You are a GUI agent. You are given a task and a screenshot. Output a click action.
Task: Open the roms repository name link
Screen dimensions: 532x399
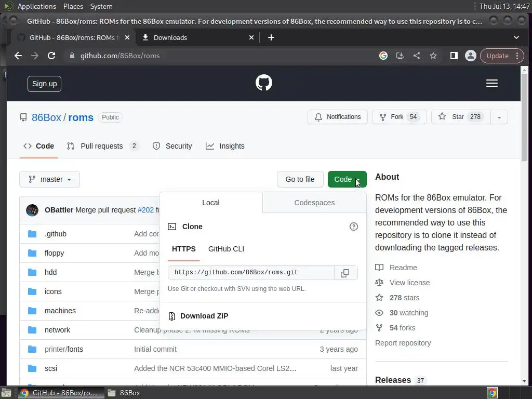point(81,117)
